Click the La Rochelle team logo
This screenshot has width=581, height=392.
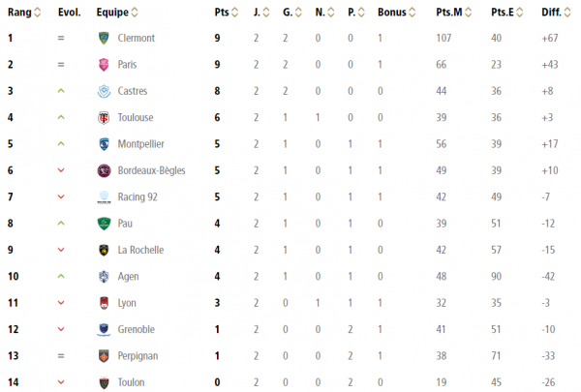tap(103, 250)
